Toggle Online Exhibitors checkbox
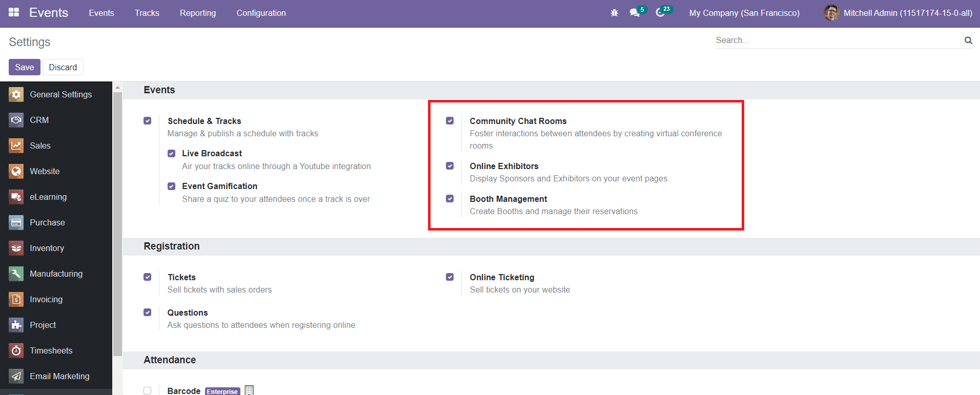The width and height of the screenshot is (980, 395). click(x=450, y=166)
